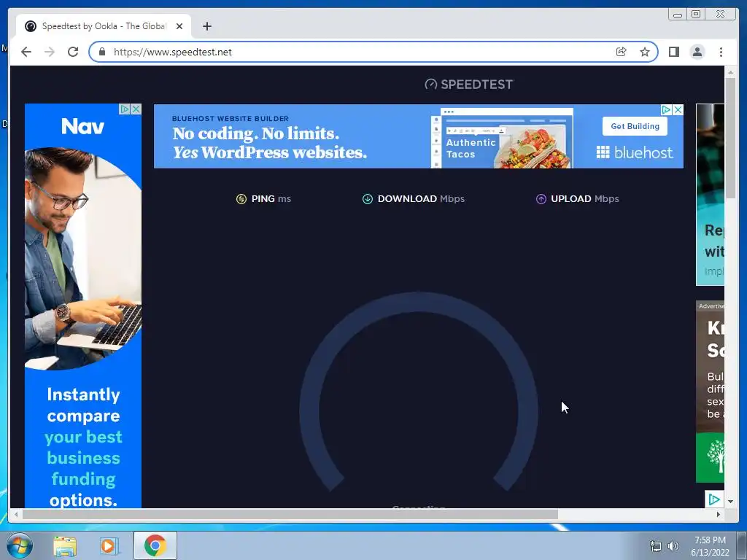Open Windows Explorer from the taskbar
Viewport: 747px width, 560px height.
click(x=65, y=545)
